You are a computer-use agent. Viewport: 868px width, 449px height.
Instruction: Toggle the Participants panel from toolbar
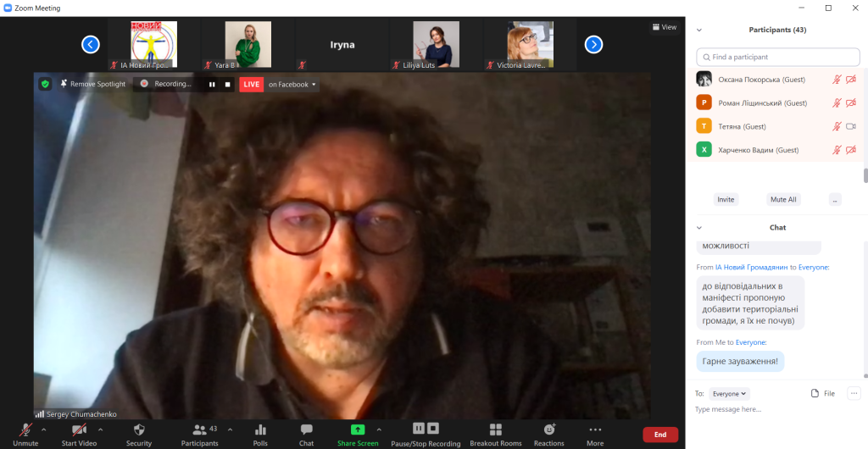pos(199,430)
